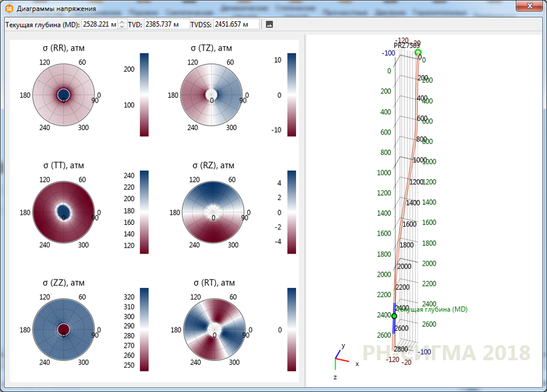Viewport: 547px width, 392px height.
Task: Click the σ (TZ) polar stress plot
Action: tap(212, 94)
